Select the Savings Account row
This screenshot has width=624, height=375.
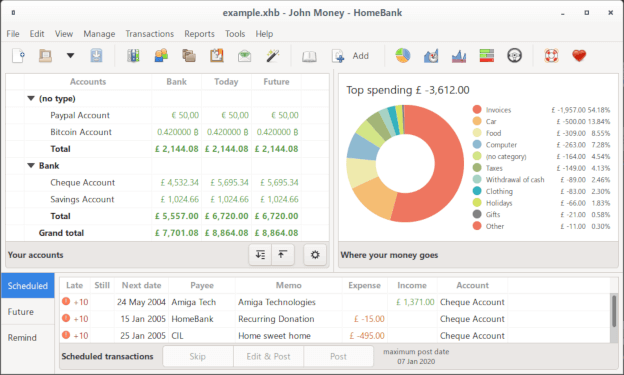[167, 199]
